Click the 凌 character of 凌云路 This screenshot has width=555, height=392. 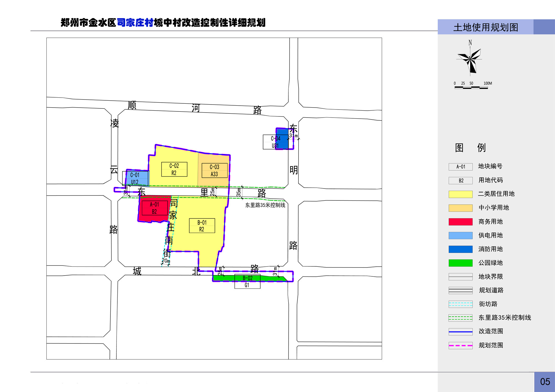click(x=115, y=123)
